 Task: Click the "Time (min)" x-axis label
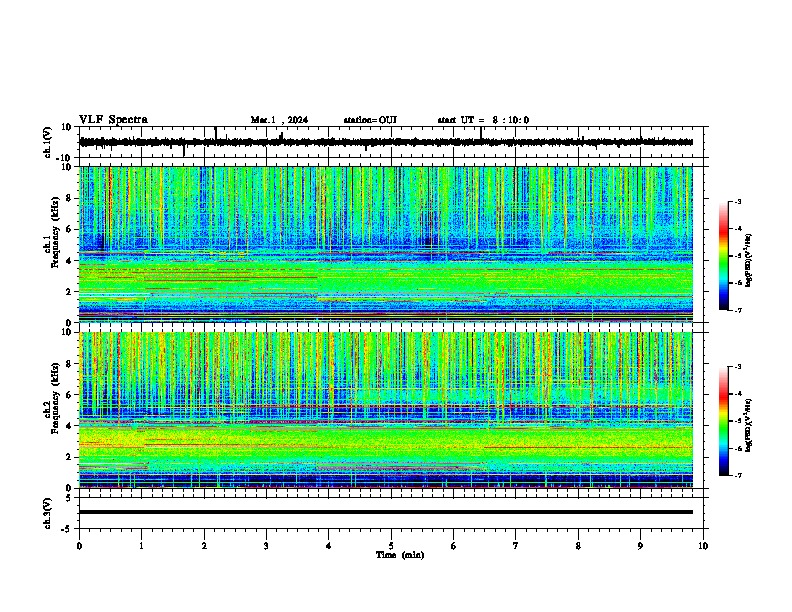[400, 555]
